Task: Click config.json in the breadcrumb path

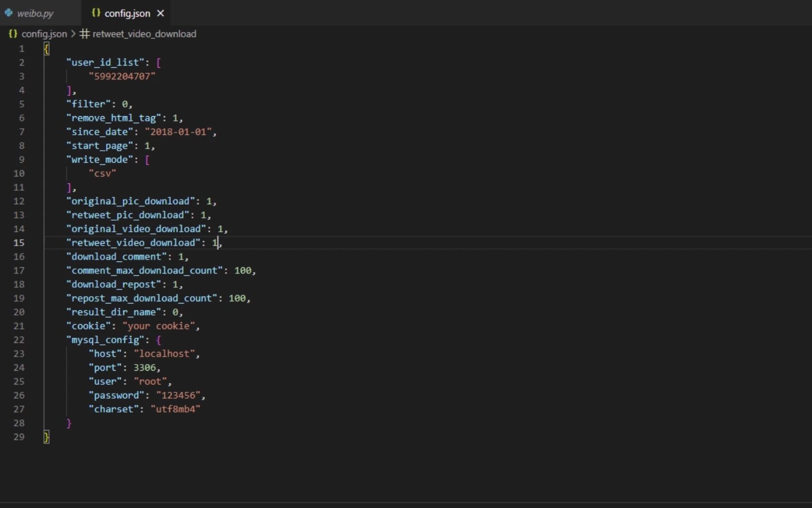Action: (44, 34)
